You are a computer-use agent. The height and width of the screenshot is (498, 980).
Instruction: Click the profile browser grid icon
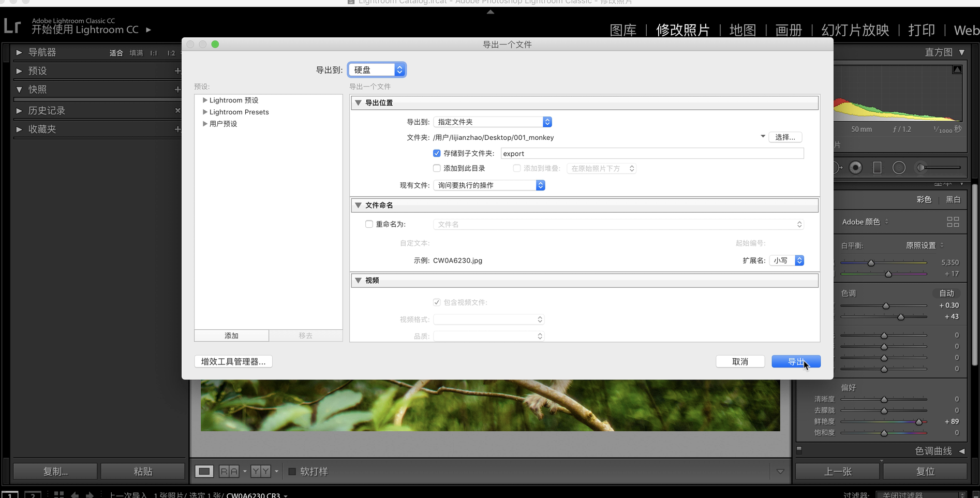pyautogui.click(x=953, y=222)
